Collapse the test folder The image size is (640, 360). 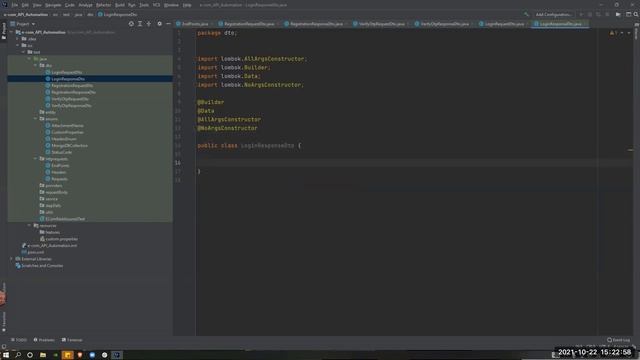coord(23,52)
